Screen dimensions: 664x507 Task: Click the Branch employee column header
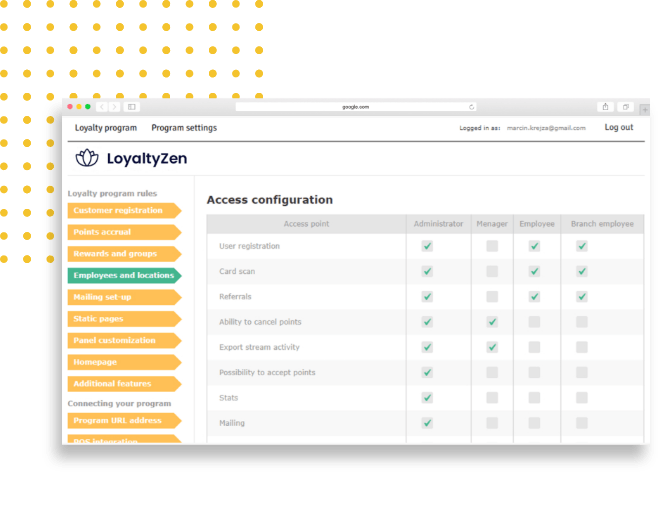point(602,224)
